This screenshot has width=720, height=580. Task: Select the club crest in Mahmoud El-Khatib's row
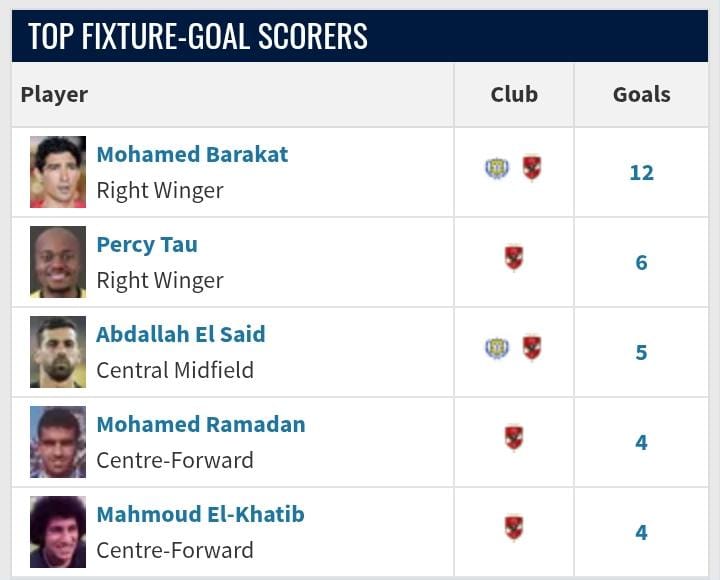(x=514, y=528)
